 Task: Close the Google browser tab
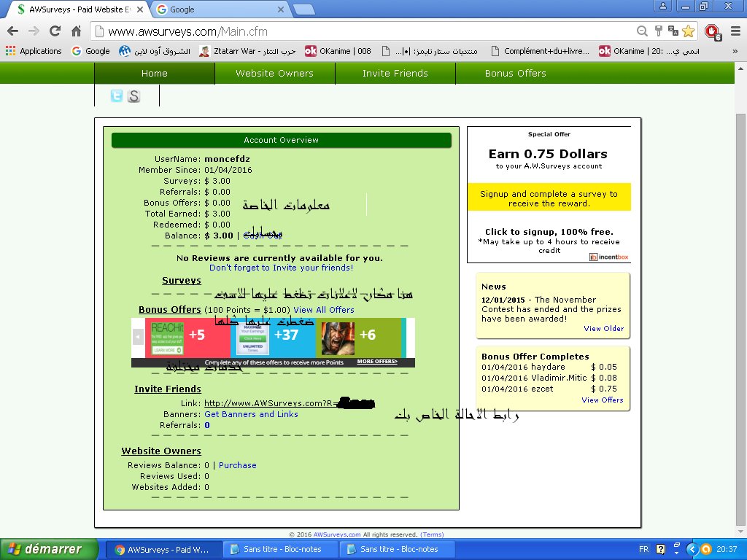pyautogui.click(x=281, y=9)
